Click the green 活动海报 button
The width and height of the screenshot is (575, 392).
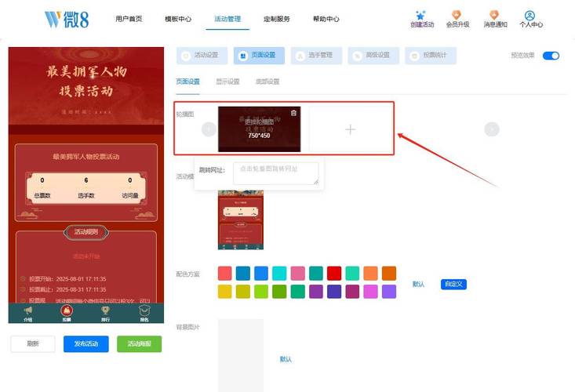click(139, 344)
